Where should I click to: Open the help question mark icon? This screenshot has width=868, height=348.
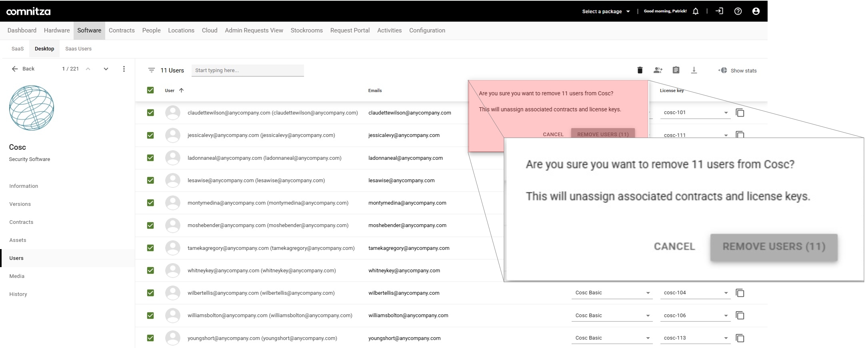pos(738,11)
